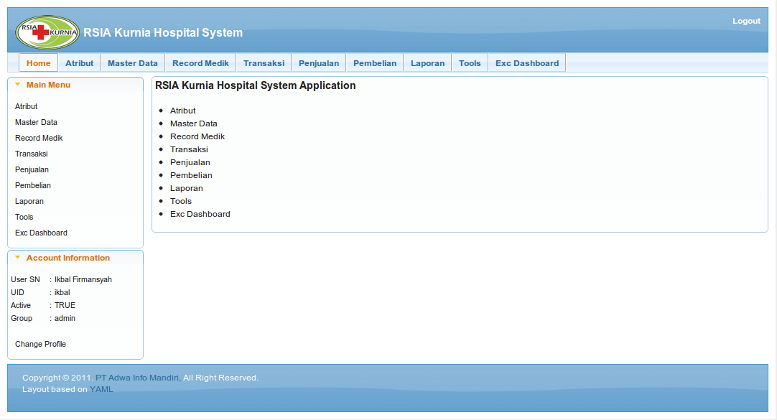Open Laporan in the sidebar menu
This screenshot has height=420, width=777.
coord(29,201)
